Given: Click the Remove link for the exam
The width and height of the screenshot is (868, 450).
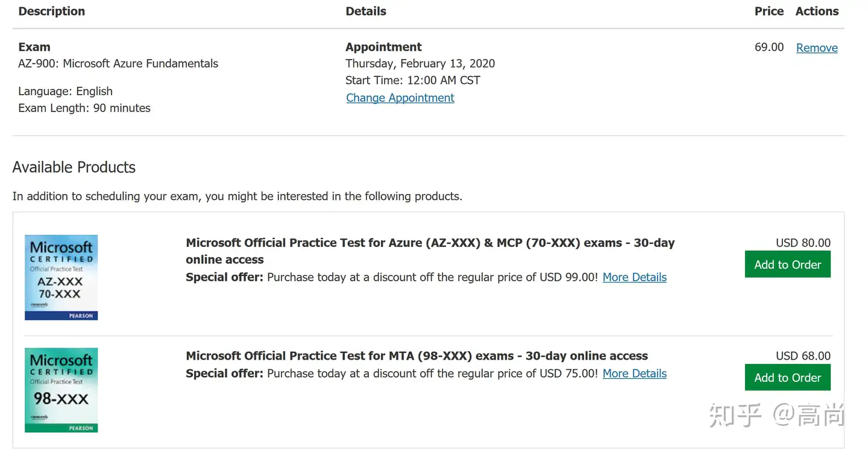Looking at the screenshot, I should coord(817,48).
